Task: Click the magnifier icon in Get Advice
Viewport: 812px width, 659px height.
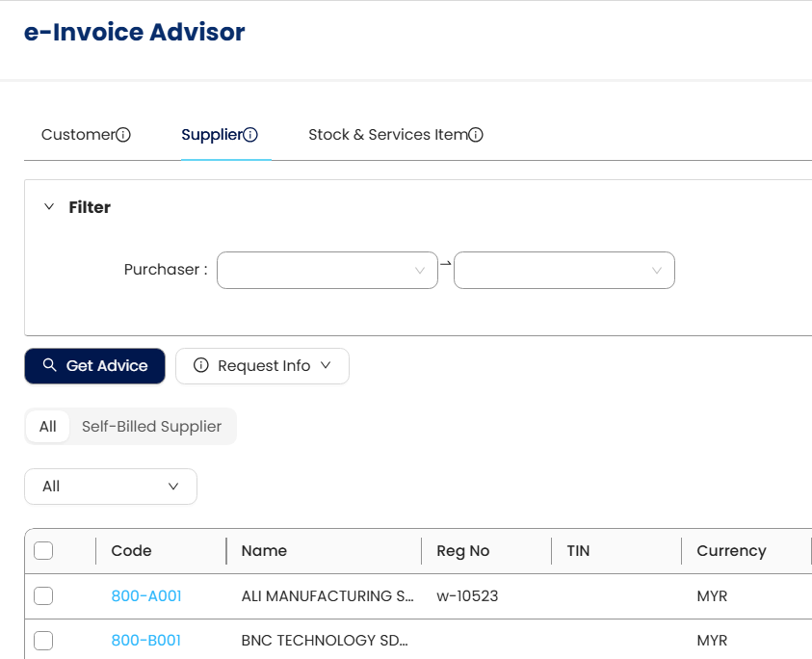Action: [x=50, y=366]
